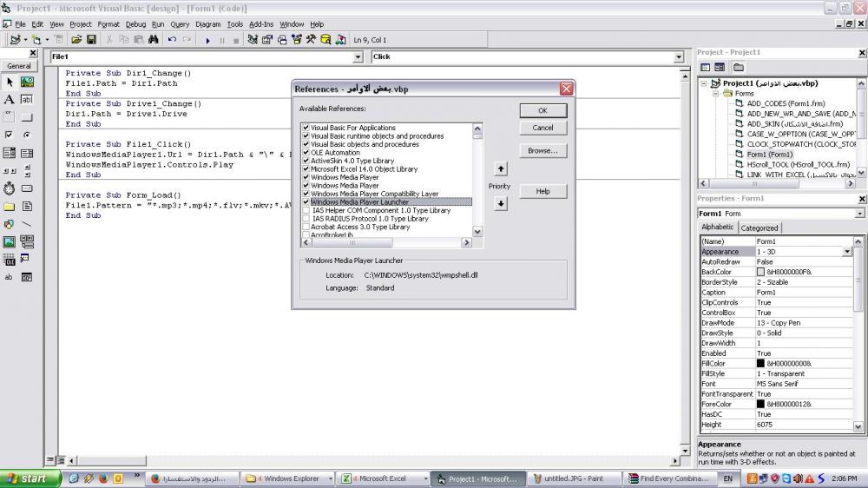868x488 pixels.
Task: Select the TextBox control in the toolbox
Action: click(x=27, y=100)
